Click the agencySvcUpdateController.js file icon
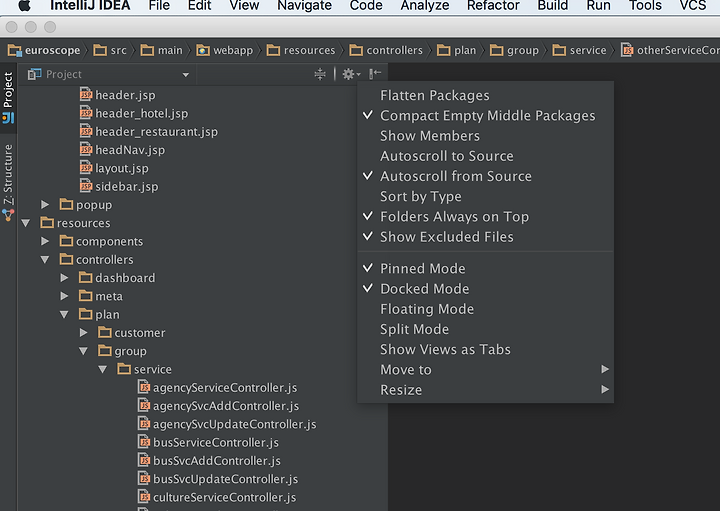 point(144,424)
